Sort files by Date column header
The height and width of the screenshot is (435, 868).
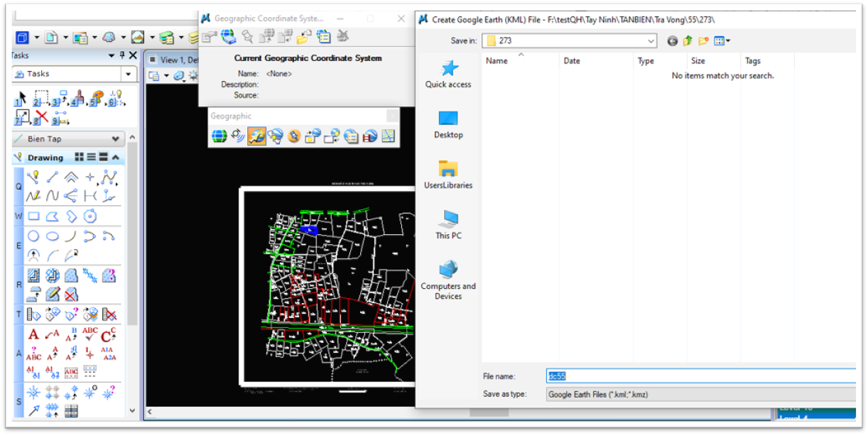(x=572, y=61)
